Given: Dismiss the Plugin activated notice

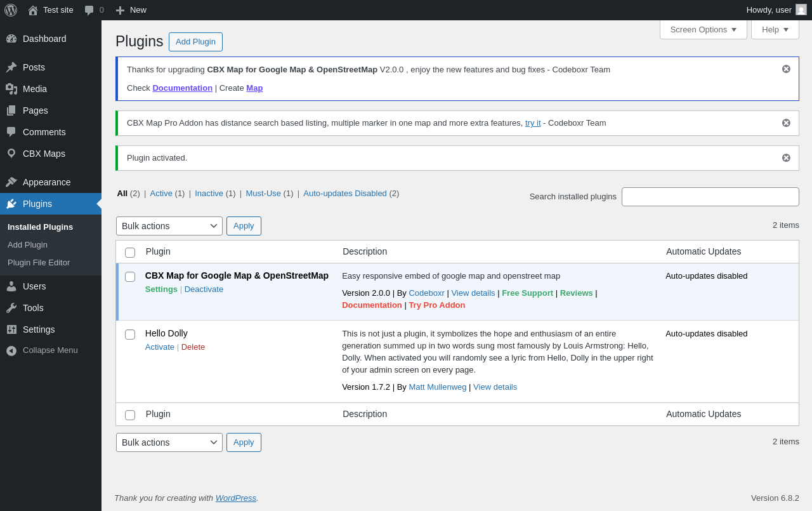Looking at the screenshot, I should (786, 158).
